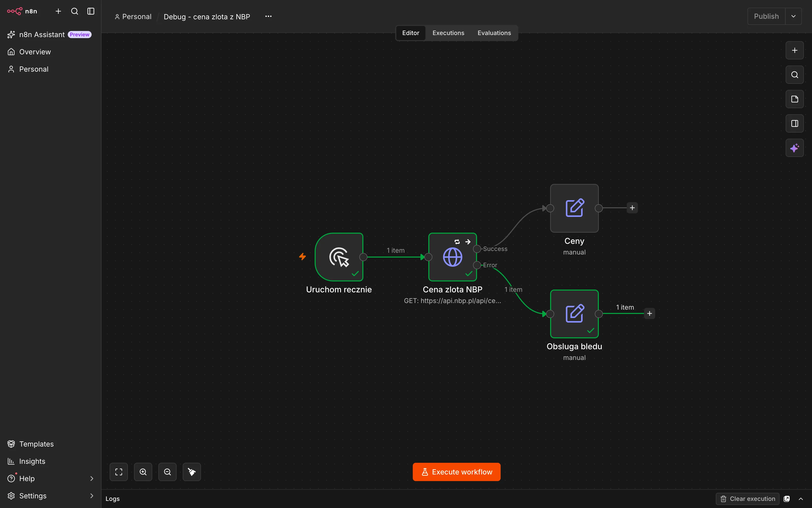Click Success output connector
The height and width of the screenshot is (508, 812).
[477, 249]
